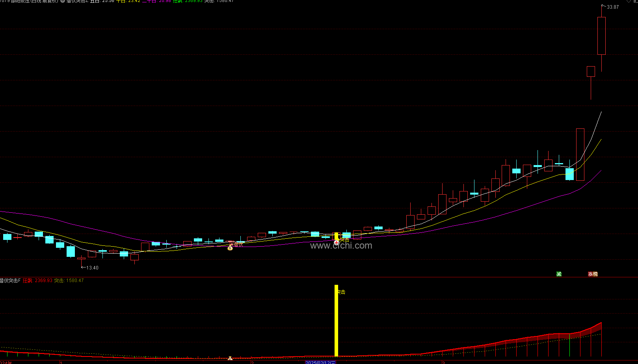Click the small triangle marker in sub-chart
The image size is (638, 364).
(230, 358)
